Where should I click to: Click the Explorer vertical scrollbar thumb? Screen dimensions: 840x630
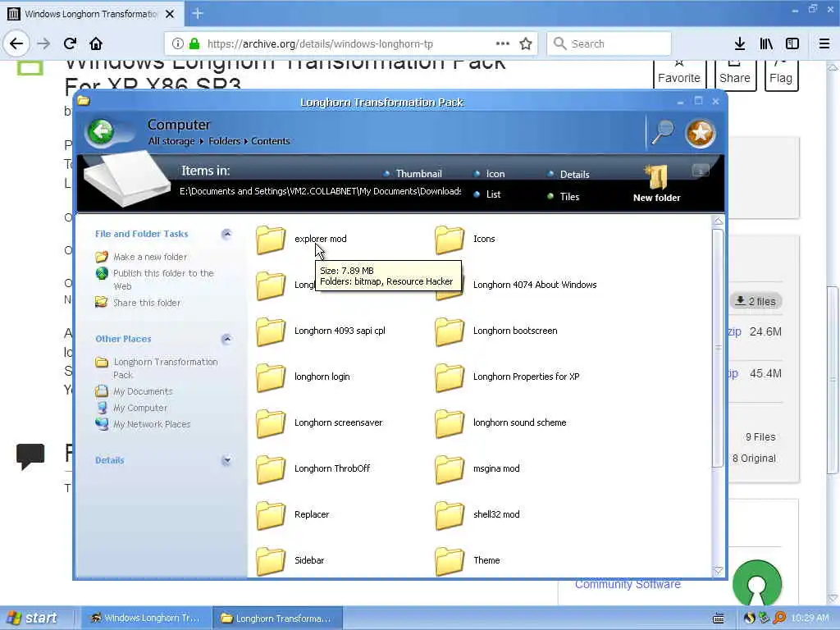718,348
